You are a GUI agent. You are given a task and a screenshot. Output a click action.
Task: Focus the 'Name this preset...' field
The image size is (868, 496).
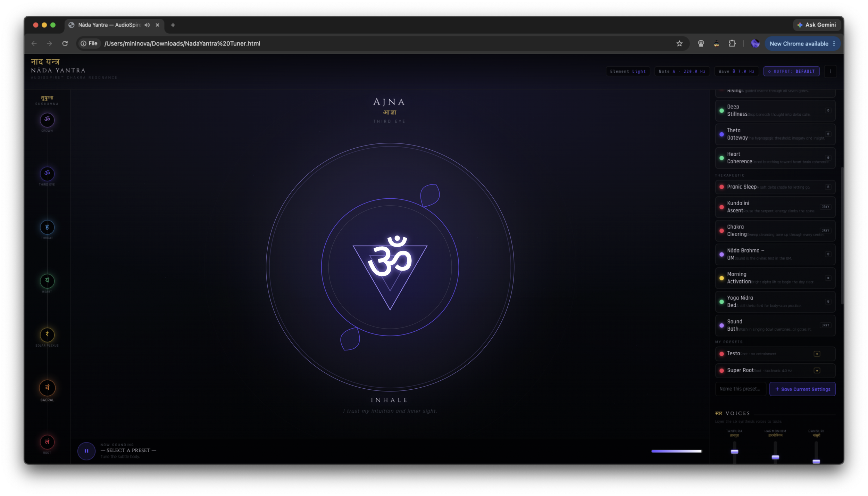[741, 389]
